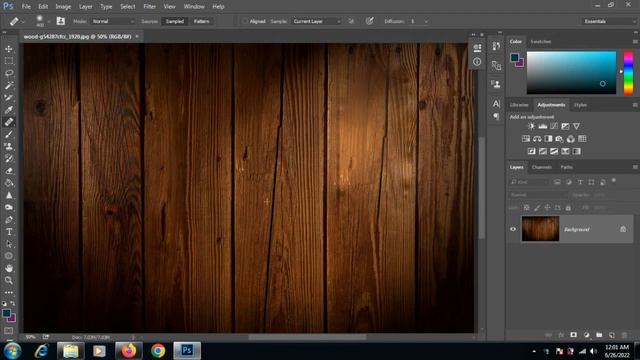Select the Magic Wand tool

(x=9, y=85)
